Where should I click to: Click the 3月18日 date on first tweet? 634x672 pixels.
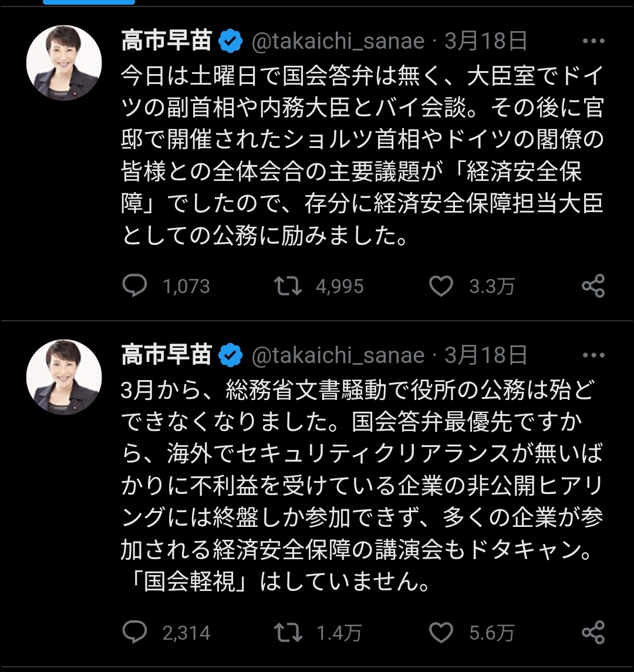coord(485,42)
